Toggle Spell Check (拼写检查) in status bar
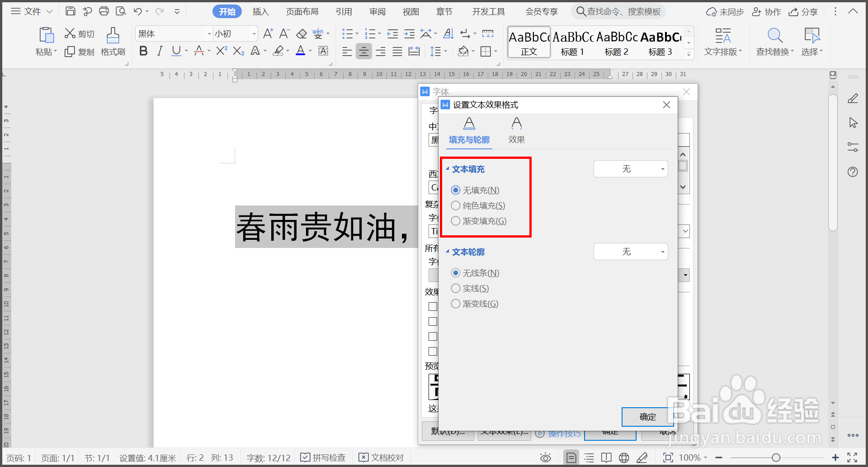 (323, 457)
